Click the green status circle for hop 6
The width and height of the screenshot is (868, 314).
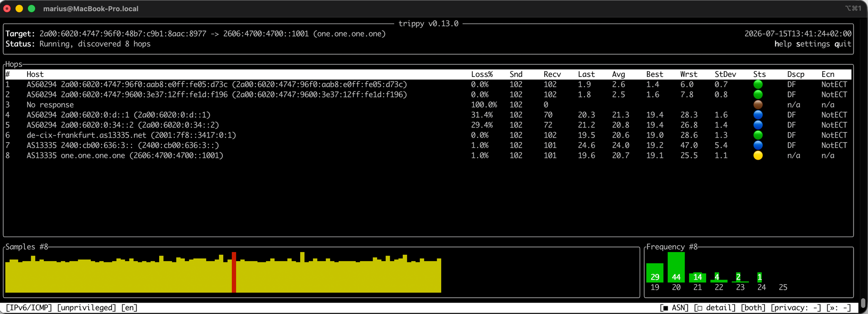[x=758, y=135]
